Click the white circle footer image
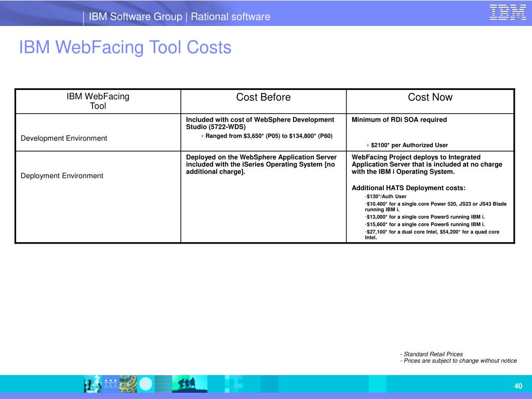This screenshot has width=532, height=399. pos(146,384)
